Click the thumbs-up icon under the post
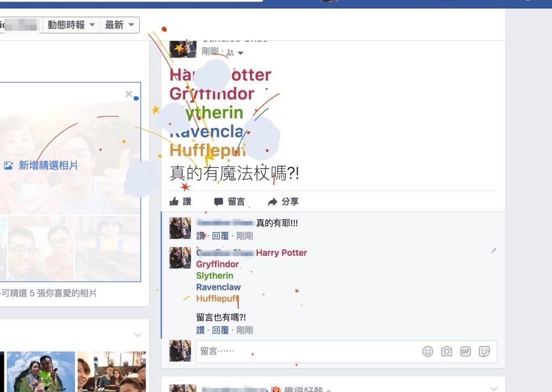Image resolution: width=552 pixels, height=392 pixels. click(x=174, y=202)
